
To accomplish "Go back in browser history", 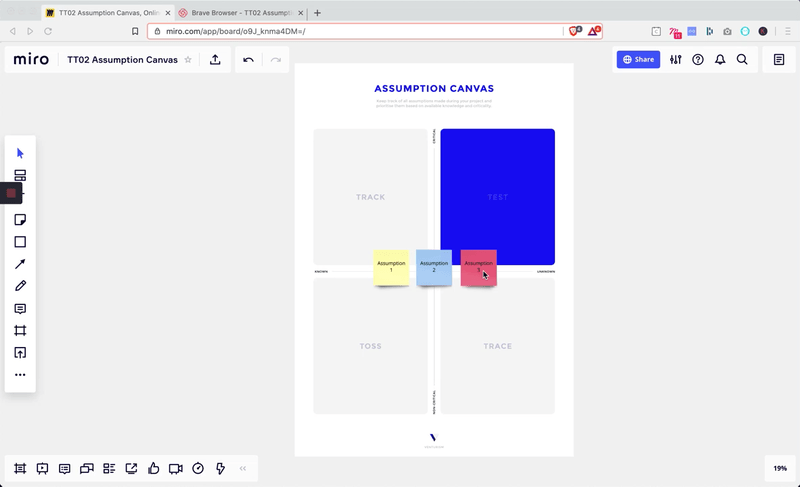I will tap(13, 31).
